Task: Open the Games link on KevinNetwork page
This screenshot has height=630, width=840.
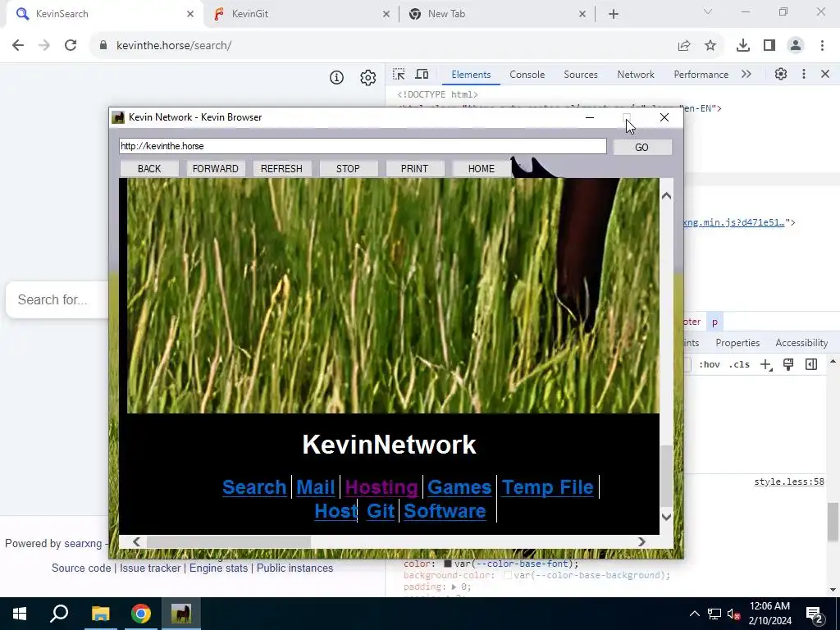Action: click(x=459, y=487)
